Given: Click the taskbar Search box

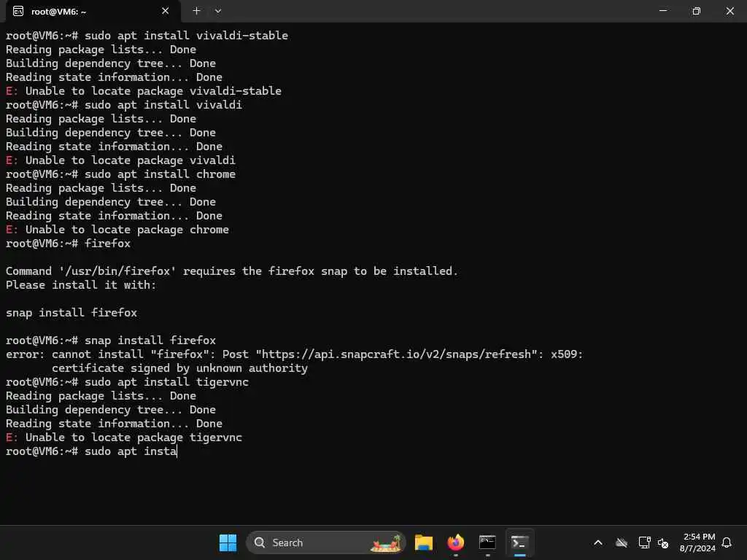Looking at the screenshot, I should (x=326, y=542).
